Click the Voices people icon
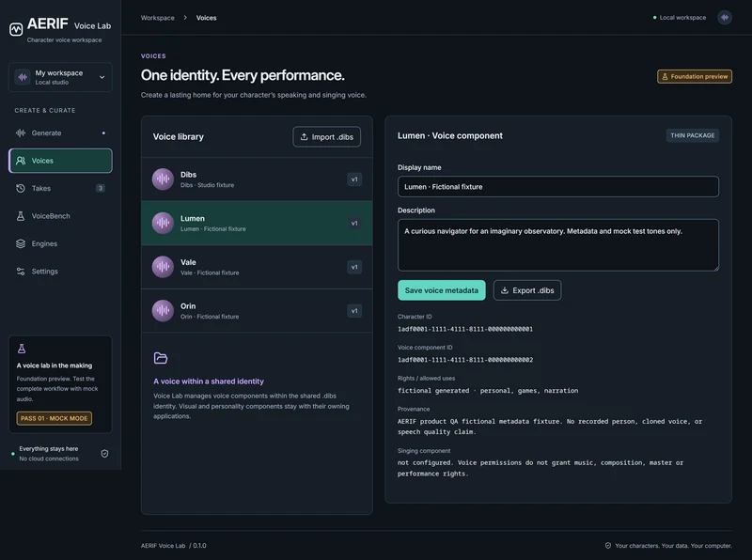 (x=21, y=161)
